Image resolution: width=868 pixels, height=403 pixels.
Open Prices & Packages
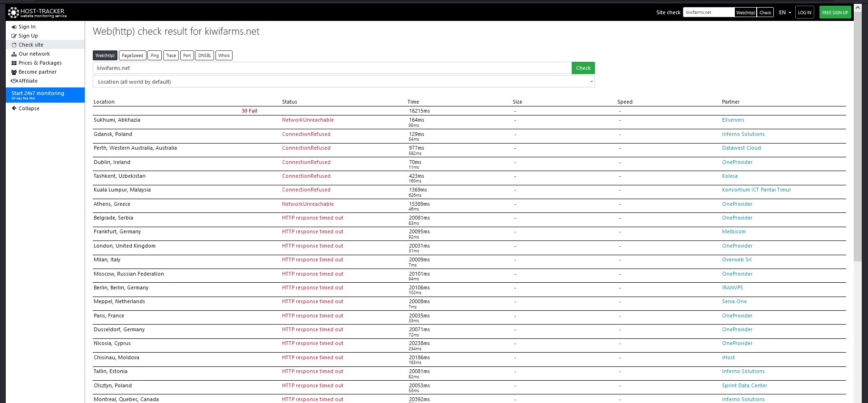pos(40,63)
